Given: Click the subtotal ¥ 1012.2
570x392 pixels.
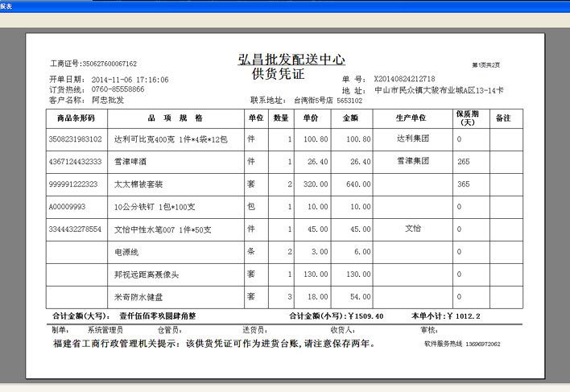Looking at the screenshot, I should click(x=464, y=316).
